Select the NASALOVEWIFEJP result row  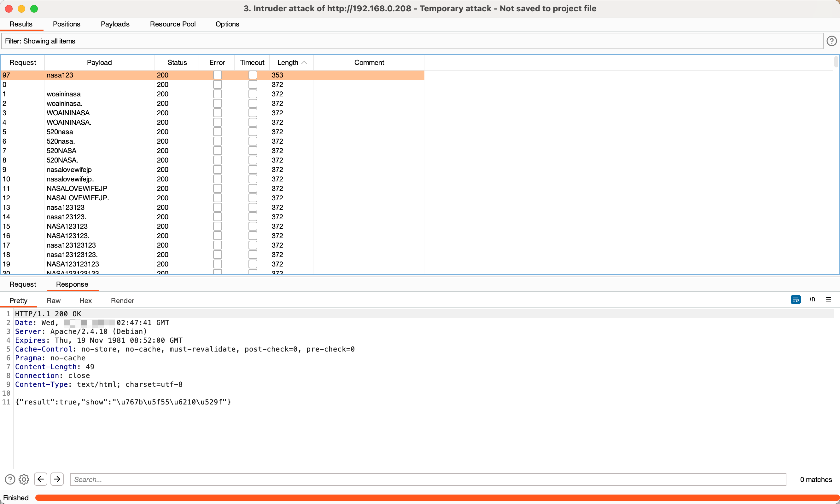[77, 188]
